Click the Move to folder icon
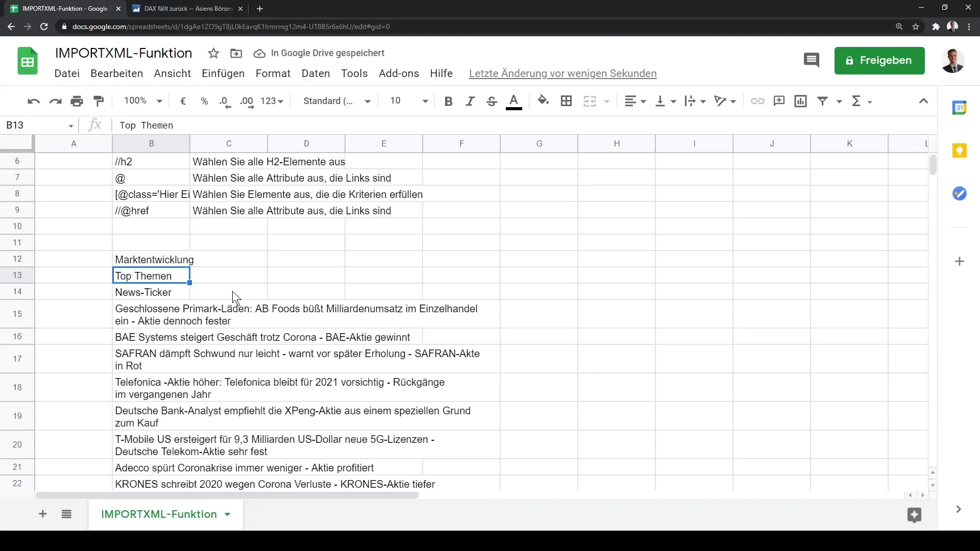980x551 pixels. 236,53
